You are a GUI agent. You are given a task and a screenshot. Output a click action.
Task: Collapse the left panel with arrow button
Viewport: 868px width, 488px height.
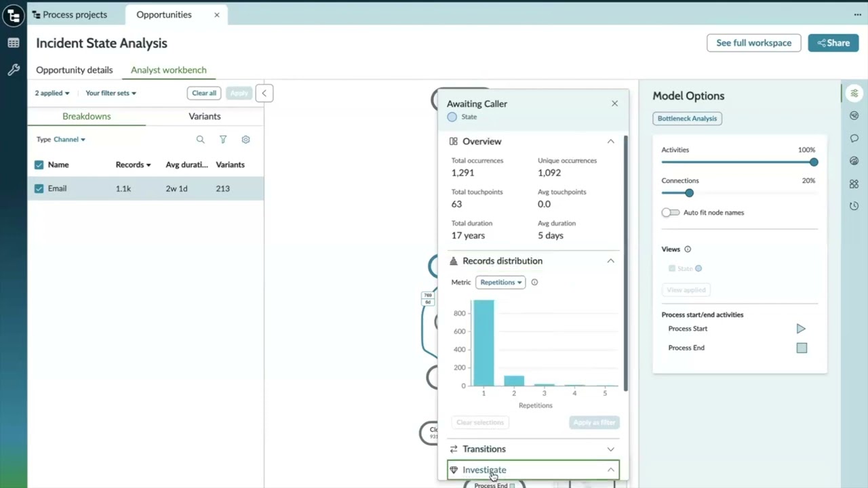tap(264, 93)
